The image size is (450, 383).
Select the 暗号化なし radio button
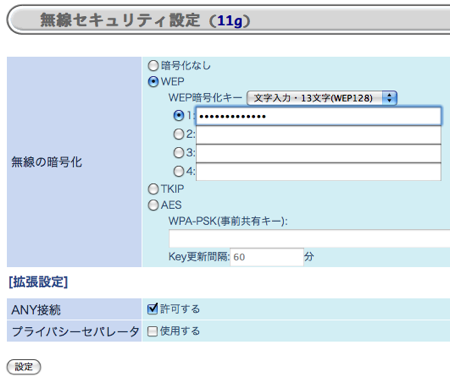tap(153, 66)
